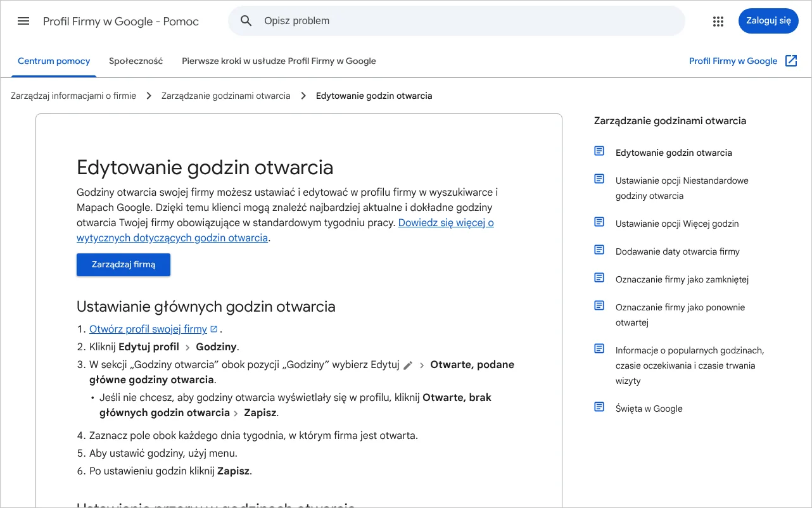This screenshot has width=812, height=508.
Task: Click the article icon beside Informacje o popularnych godzinach
Action: click(x=599, y=348)
